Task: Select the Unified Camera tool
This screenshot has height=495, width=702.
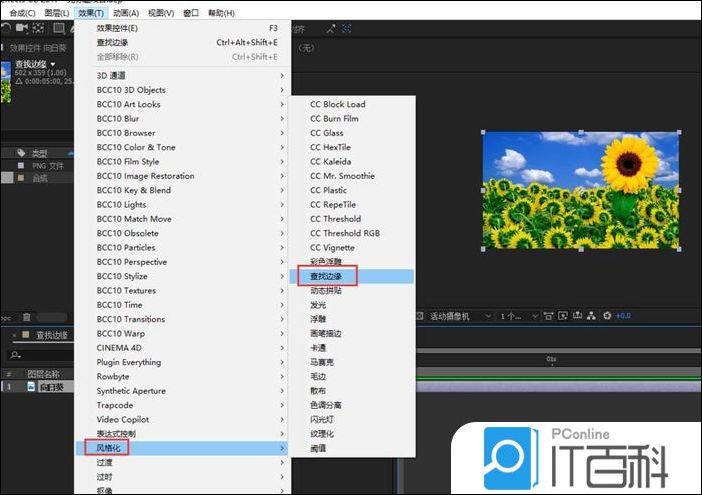Action: point(21,28)
